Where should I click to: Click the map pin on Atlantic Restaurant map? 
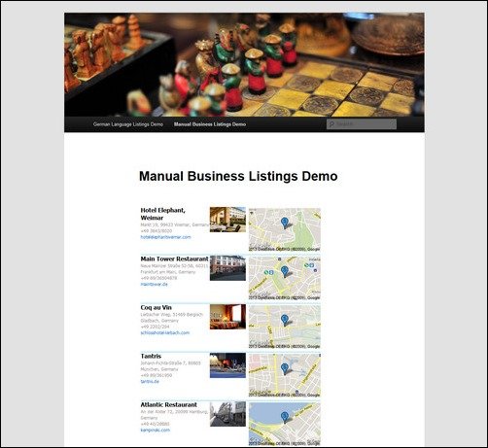285,417
